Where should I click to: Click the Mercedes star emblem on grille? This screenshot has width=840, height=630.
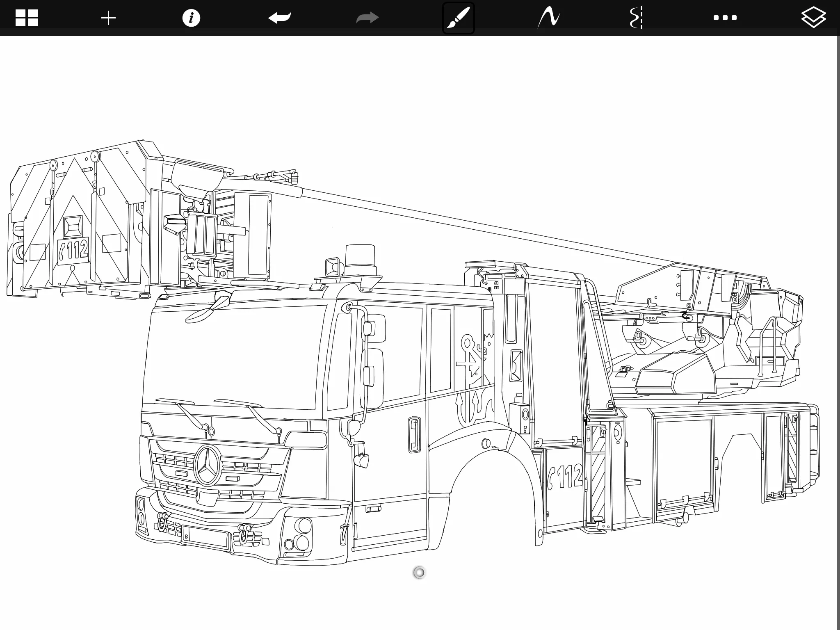pos(208,465)
